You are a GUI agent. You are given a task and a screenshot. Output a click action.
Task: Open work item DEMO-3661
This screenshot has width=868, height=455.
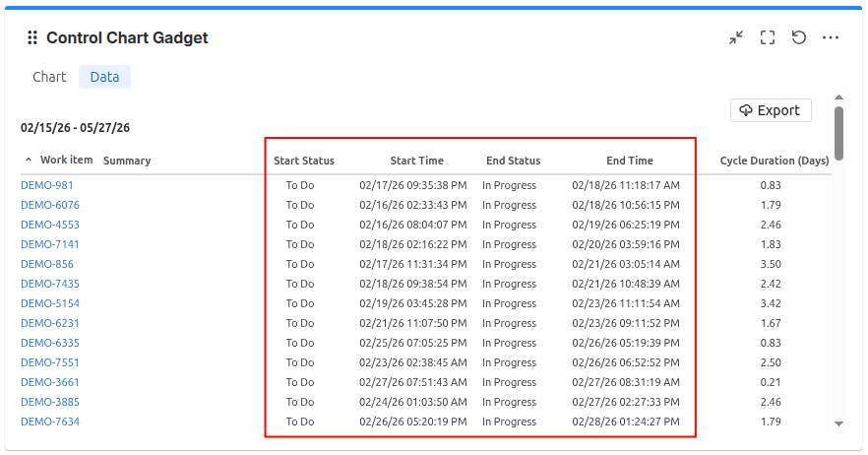tap(50, 382)
